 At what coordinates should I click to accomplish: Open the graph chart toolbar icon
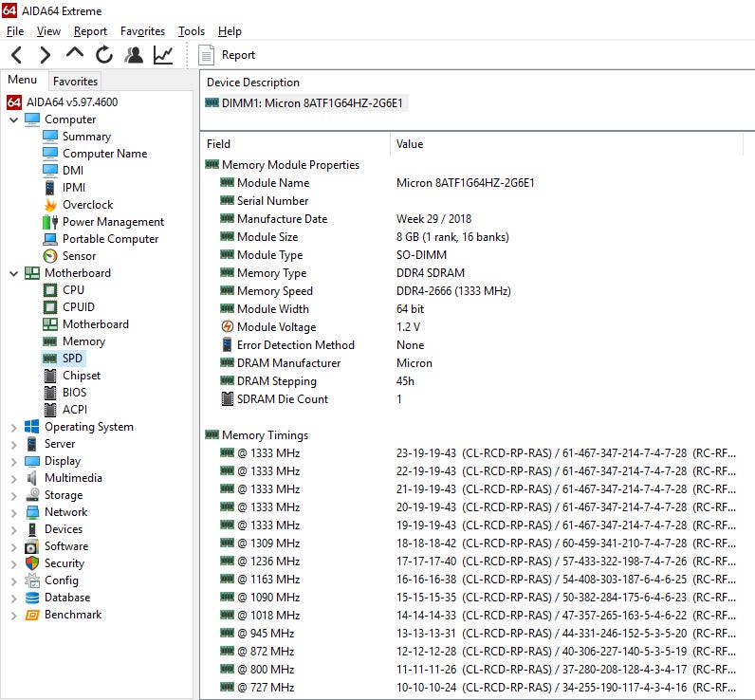click(x=163, y=55)
